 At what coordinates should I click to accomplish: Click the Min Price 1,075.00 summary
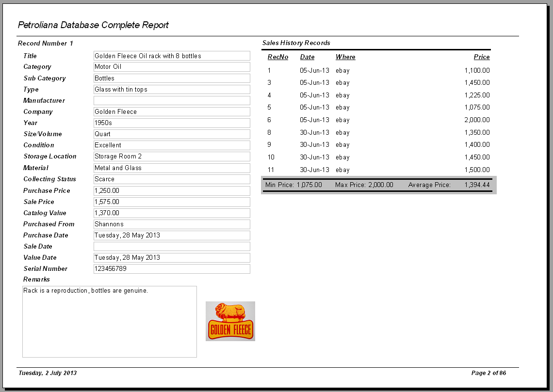pos(293,185)
